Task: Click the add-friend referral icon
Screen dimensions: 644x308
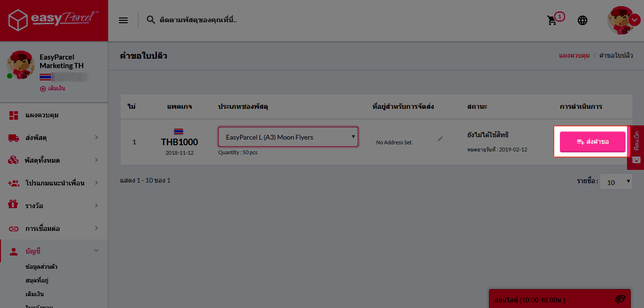Action: (x=13, y=183)
